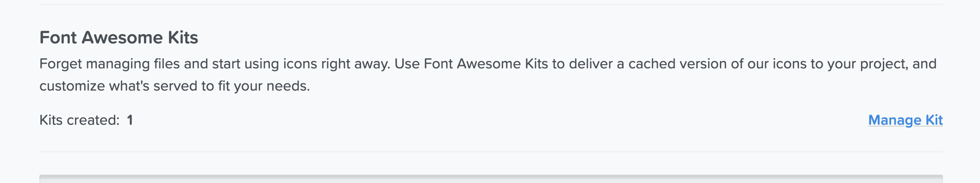Click 'Use Font Awesome Kits' in the paragraph
Screen dimensions: 980x183
point(471,64)
